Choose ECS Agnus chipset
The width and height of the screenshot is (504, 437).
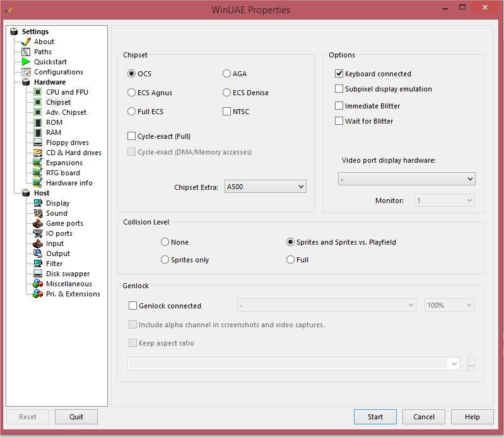pos(131,93)
